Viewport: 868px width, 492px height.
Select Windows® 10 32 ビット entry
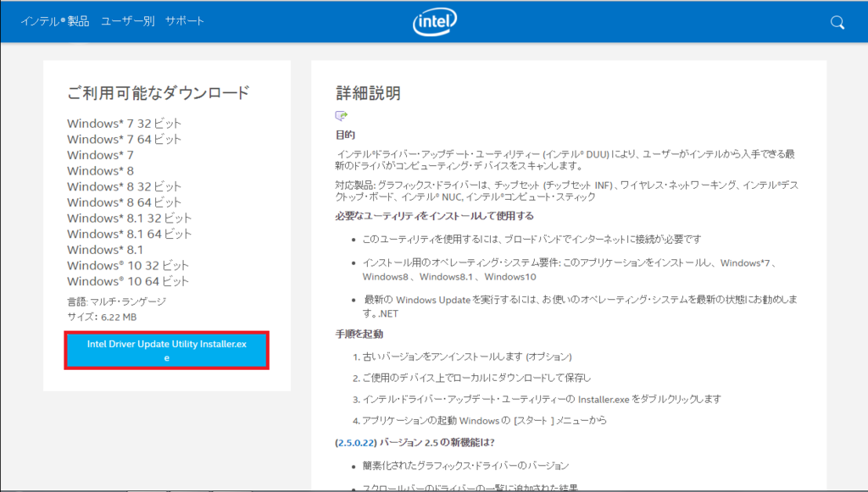(128, 266)
